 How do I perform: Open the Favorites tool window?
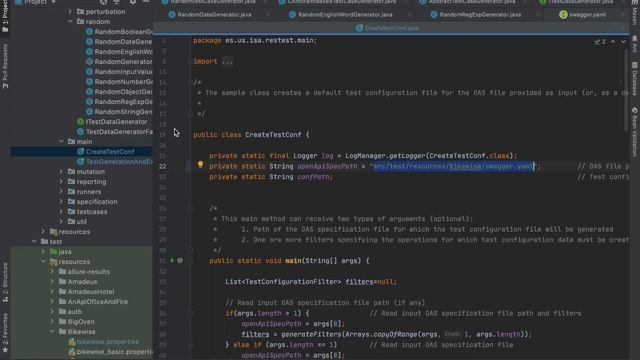5,333
